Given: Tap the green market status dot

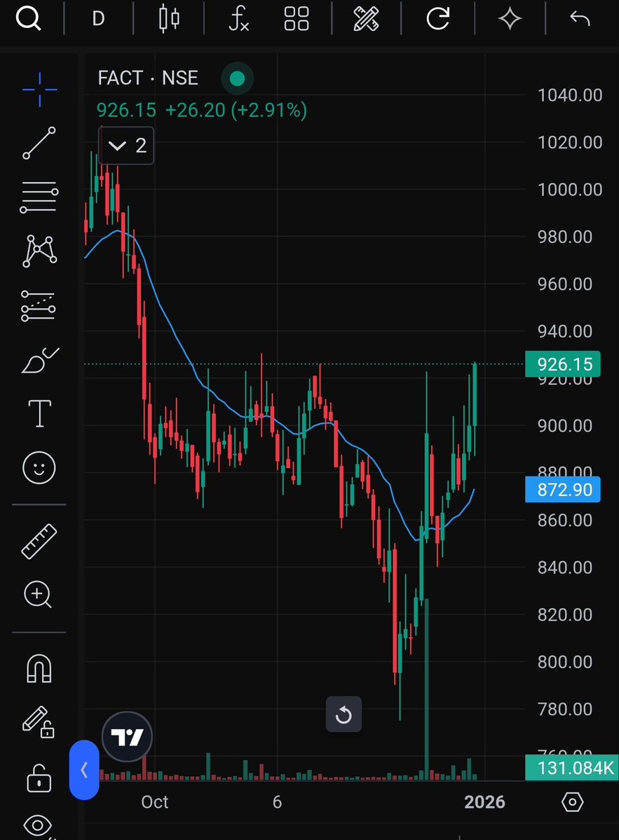Looking at the screenshot, I should tap(237, 78).
